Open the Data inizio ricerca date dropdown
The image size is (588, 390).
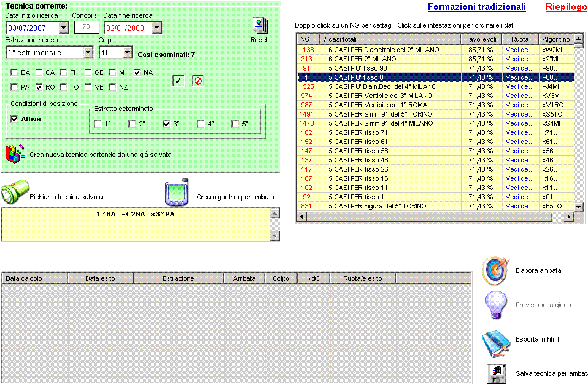click(64, 28)
